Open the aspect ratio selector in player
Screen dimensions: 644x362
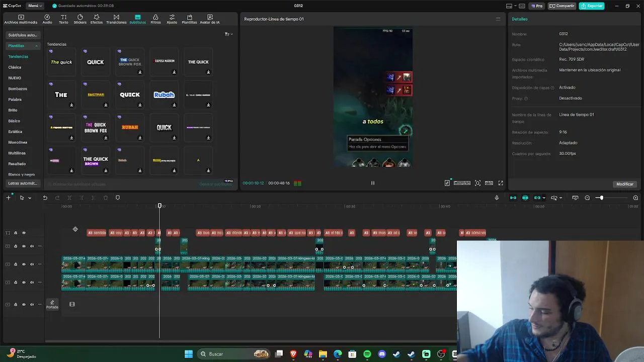coord(489,183)
